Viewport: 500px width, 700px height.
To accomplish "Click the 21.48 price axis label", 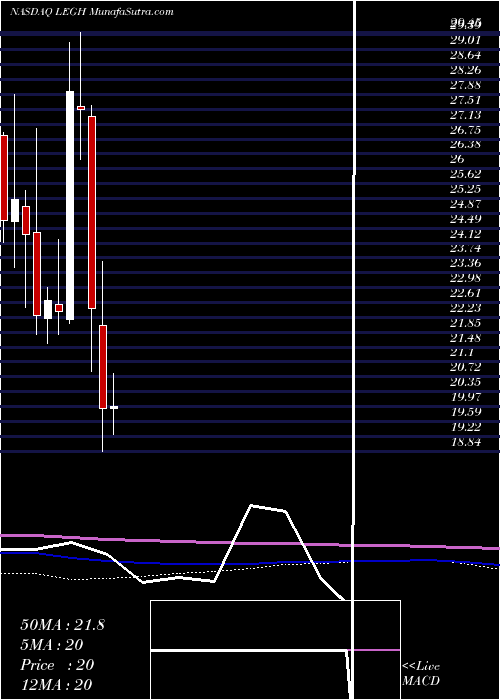I will [465, 338].
